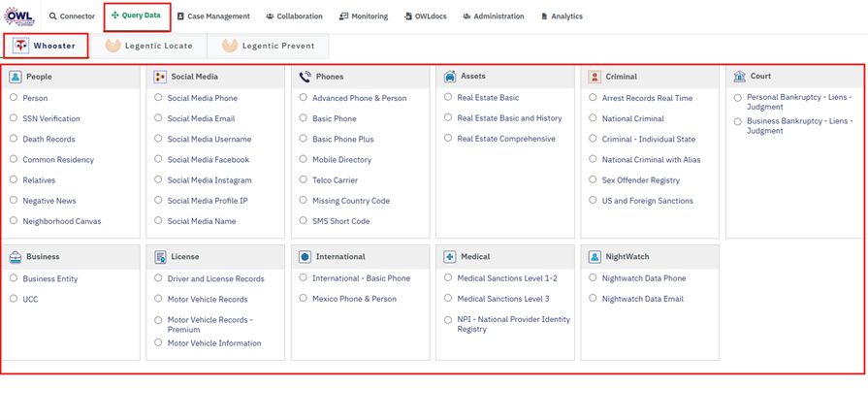Image resolution: width=868 pixels, height=420 pixels.
Task: Select Social Media Facebook search
Action: (158, 159)
